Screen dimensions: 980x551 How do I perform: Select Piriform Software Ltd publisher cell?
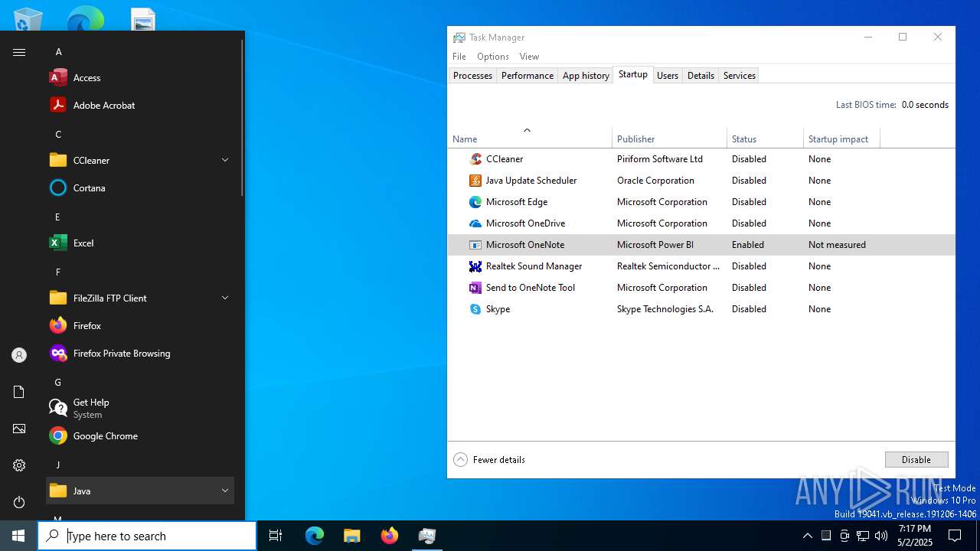tap(660, 159)
